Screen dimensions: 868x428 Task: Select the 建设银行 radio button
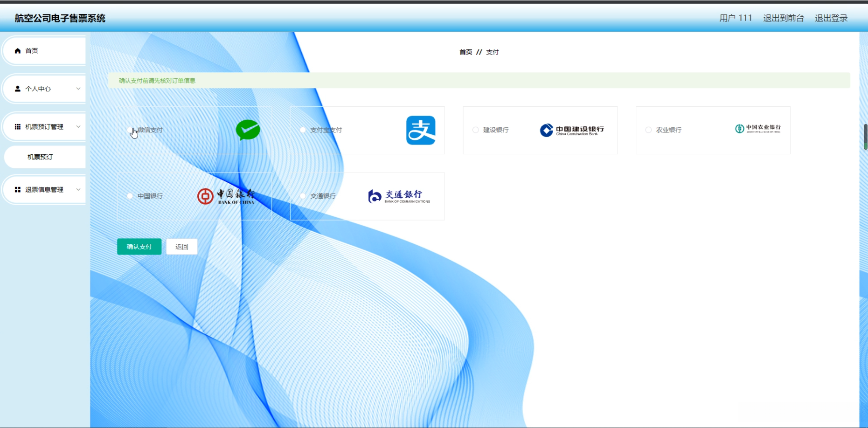[x=475, y=130]
